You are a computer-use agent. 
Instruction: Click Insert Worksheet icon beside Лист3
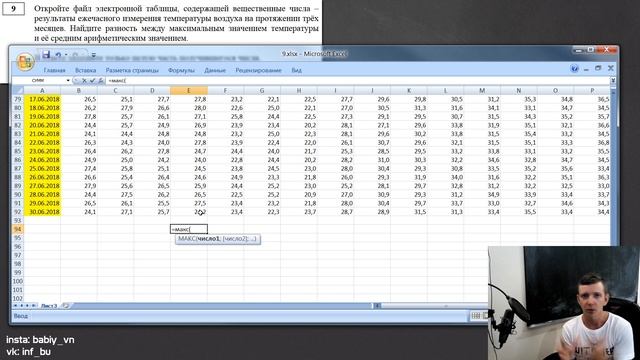[x=65, y=306]
